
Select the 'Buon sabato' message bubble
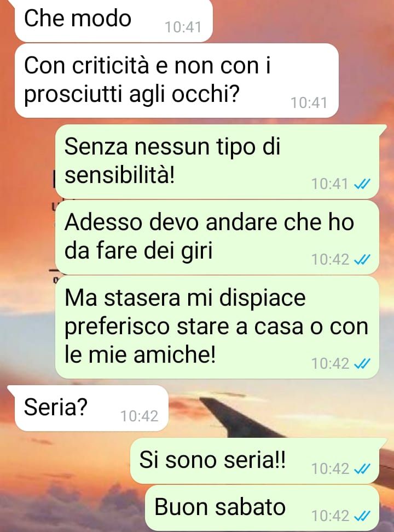[262, 508]
